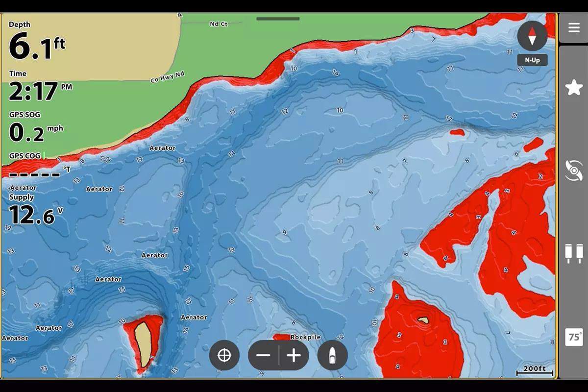Open the hamburger main menu
588x392 pixels.
(574, 27)
